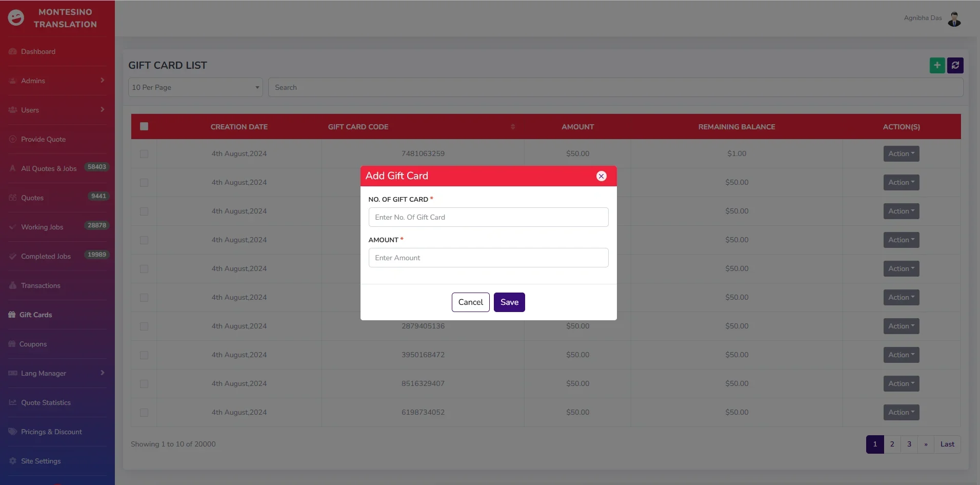This screenshot has width=980, height=485.
Task: Click the user avatar for Agnibha Das
Action: [x=954, y=18]
